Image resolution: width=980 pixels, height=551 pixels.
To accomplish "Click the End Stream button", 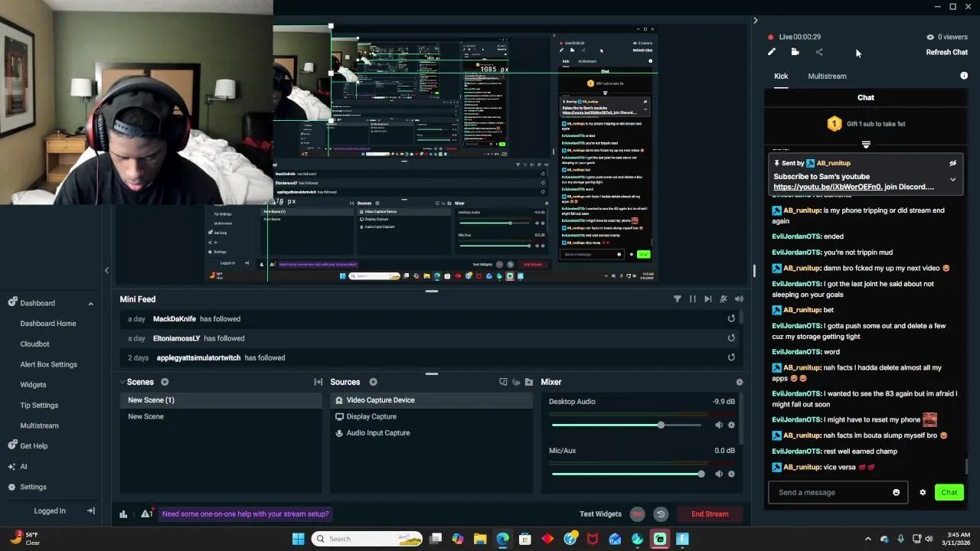I will 710,514.
